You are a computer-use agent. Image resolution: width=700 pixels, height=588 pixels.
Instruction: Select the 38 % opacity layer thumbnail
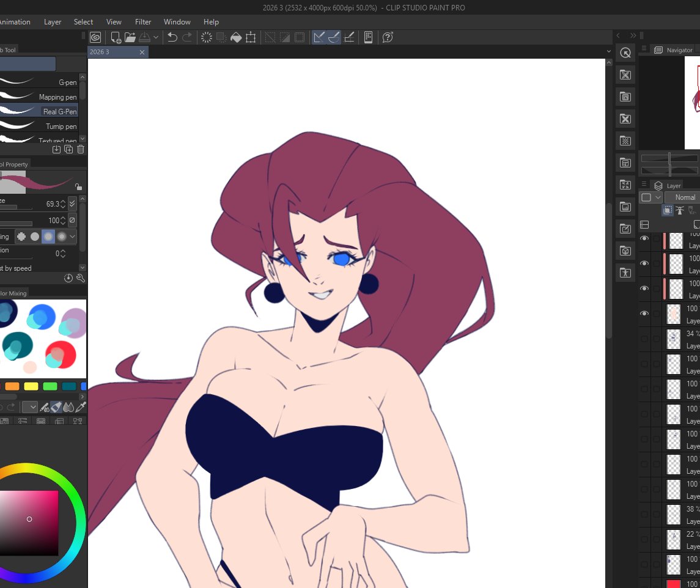[x=673, y=514]
